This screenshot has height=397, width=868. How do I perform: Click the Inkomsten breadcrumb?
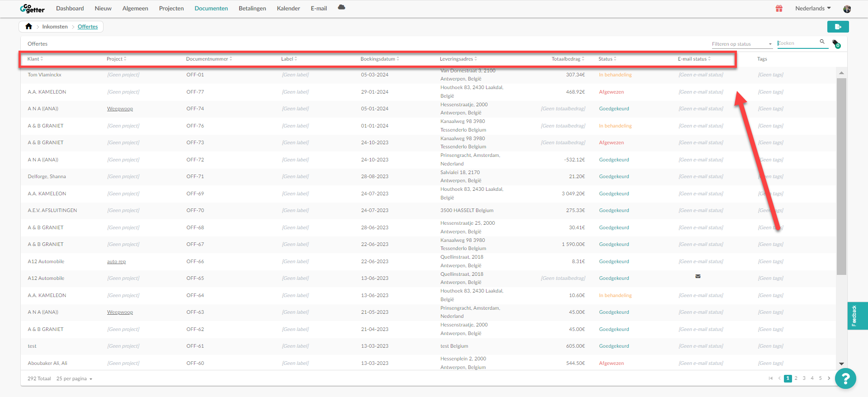55,27
